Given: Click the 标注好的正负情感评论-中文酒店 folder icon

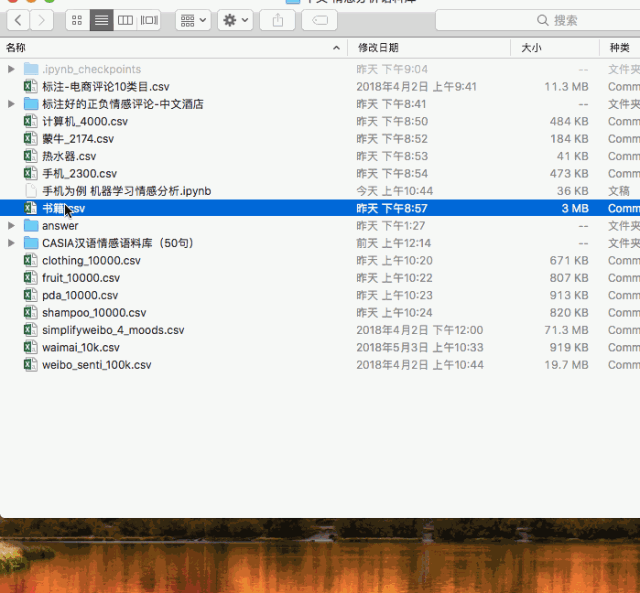Looking at the screenshot, I should [31, 104].
